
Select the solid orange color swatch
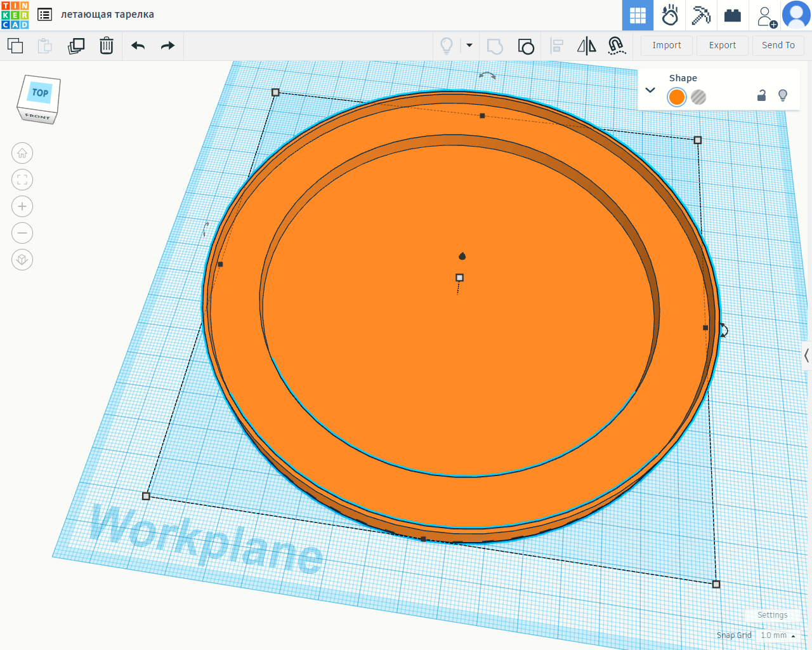pos(677,97)
